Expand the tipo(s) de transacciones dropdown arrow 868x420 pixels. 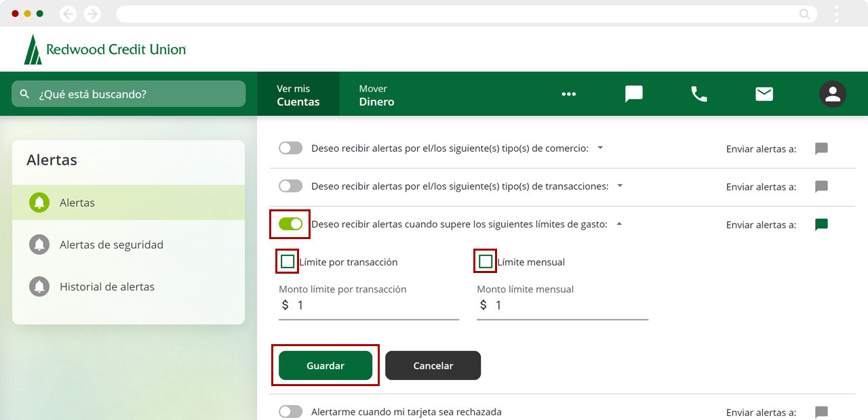point(620,186)
